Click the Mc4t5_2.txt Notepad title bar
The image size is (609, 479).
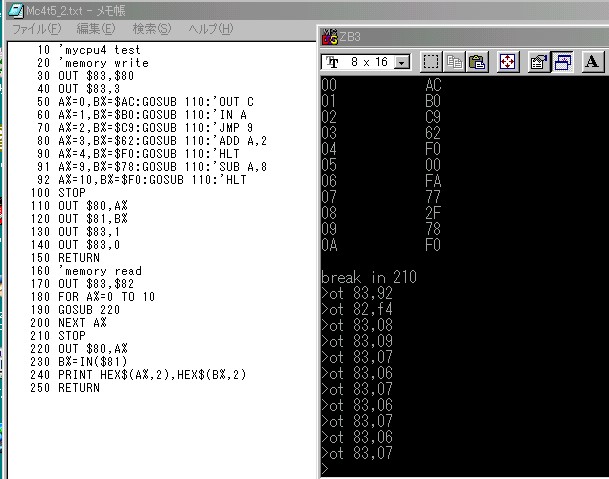pos(307,10)
